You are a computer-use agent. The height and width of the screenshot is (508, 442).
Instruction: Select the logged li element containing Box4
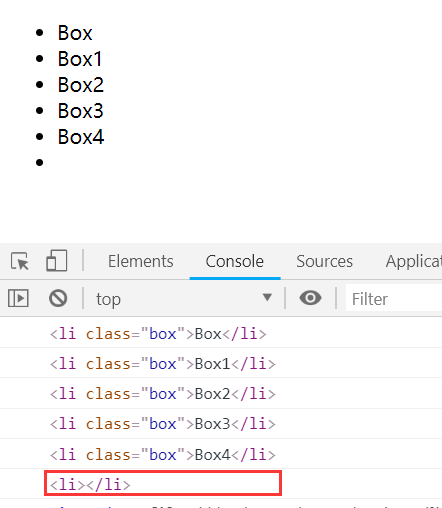pyautogui.click(x=163, y=455)
